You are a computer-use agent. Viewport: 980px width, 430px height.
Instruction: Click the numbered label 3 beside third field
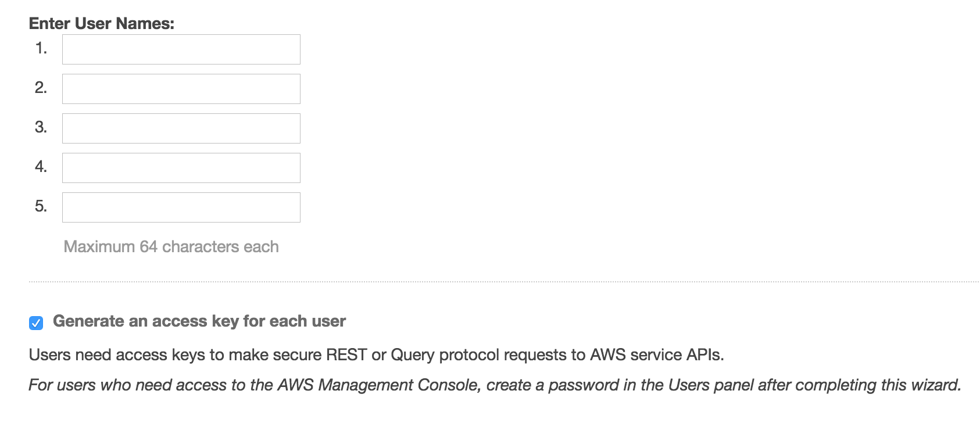coord(41,128)
